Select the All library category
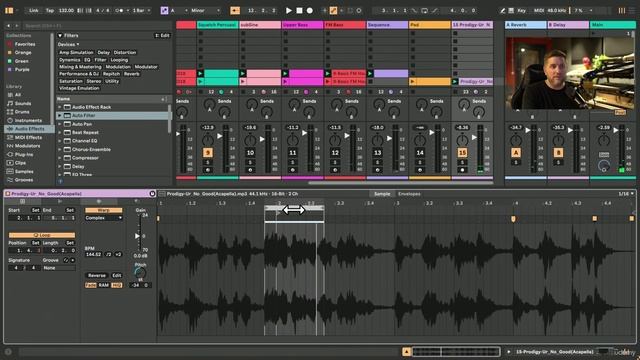The width and height of the screenshot is (640, 360). point(14,95)
